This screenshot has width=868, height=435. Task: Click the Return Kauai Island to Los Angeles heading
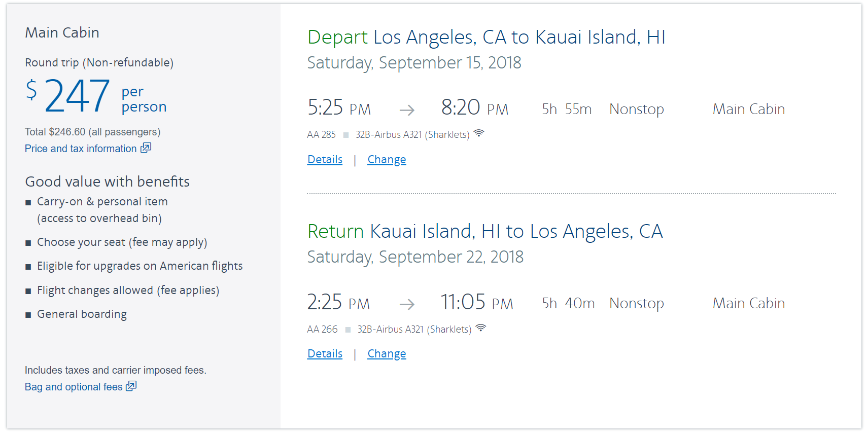(x=485, y=232)
